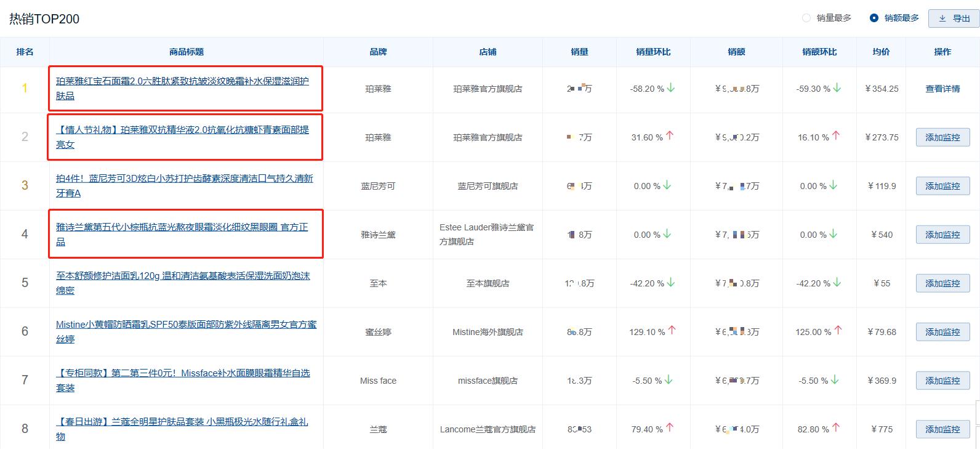980x449 pixels.
Task: Click 添加监控 for 蜜丝婷 row
Action: (942, 332)
